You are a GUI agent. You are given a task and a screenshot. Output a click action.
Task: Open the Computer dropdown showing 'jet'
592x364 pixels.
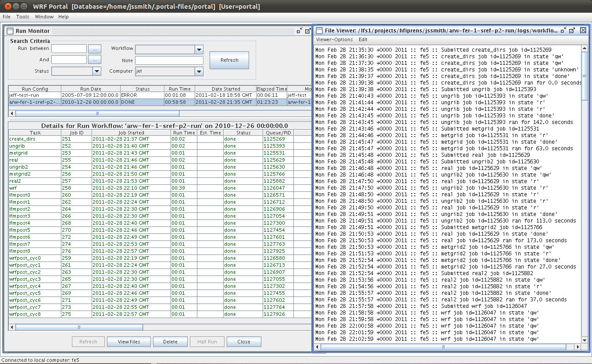[x=199, y=71]
